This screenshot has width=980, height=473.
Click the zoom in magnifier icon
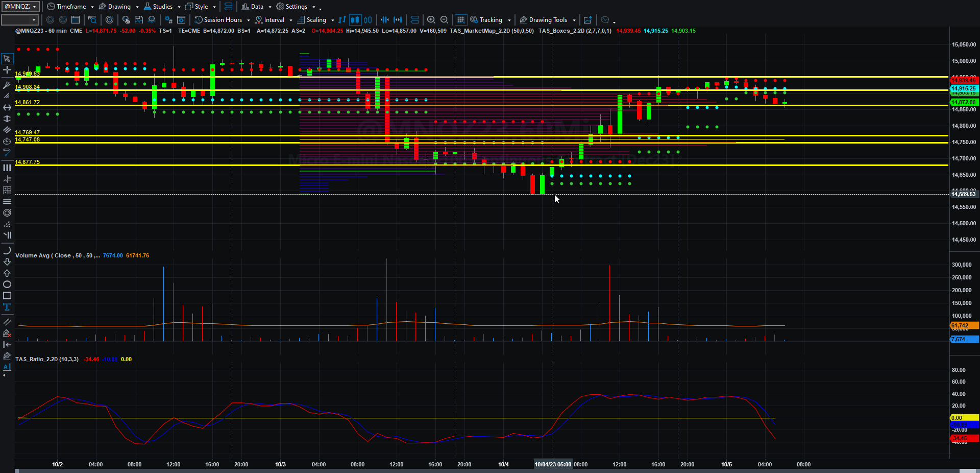pyautogui.click(x=431, y=20)
